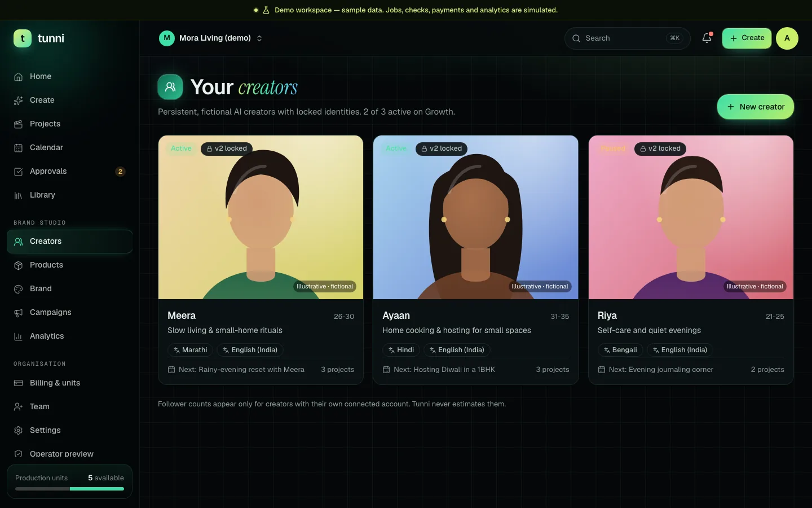Select the Marathi language tag

(191, 350)
